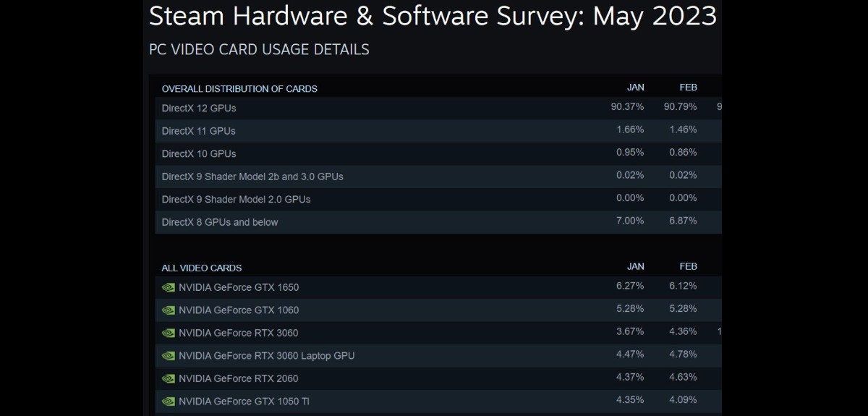Click DirectX 8 GPUs and below
Screen dimensions: 868x416
pyautogui.click(x=220, y=222)
